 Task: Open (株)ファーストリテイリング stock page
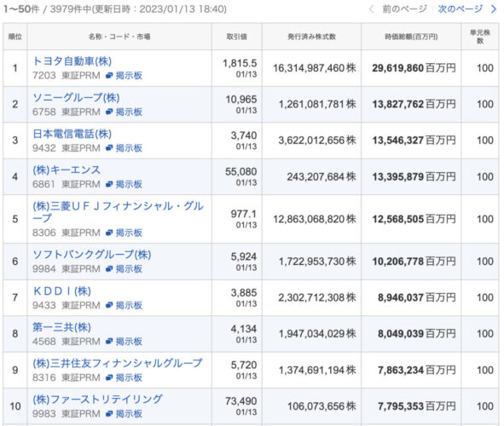point(97,400)
